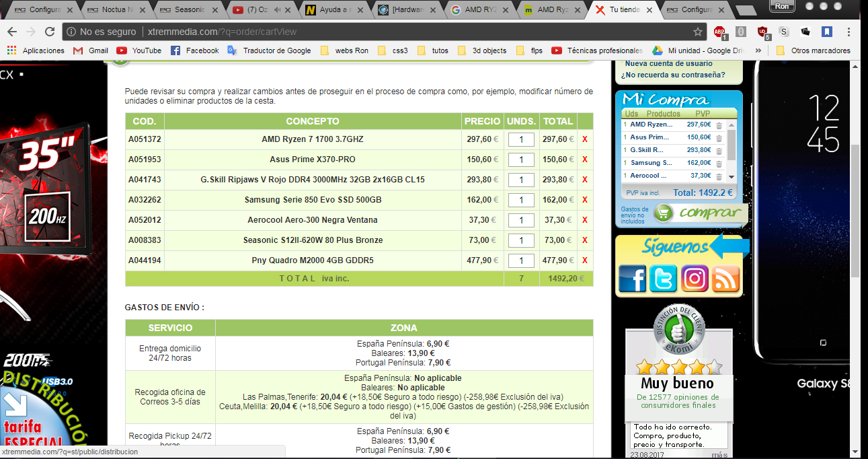Viewport: 868px width, 459px height.
Task: Remove AMD Ryzen 7 1700 with red X
Action: click(585, 139)
